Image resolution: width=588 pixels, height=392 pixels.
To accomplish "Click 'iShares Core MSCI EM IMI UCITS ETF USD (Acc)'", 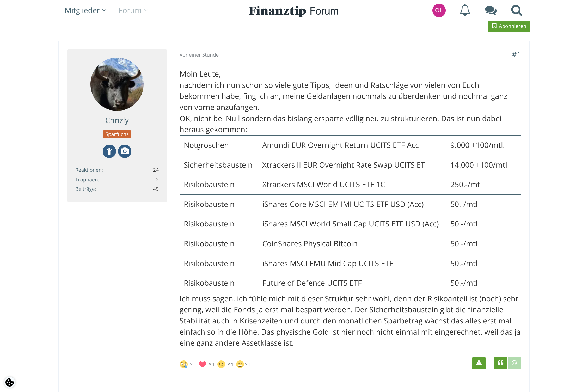I will (x=343, y=204).
